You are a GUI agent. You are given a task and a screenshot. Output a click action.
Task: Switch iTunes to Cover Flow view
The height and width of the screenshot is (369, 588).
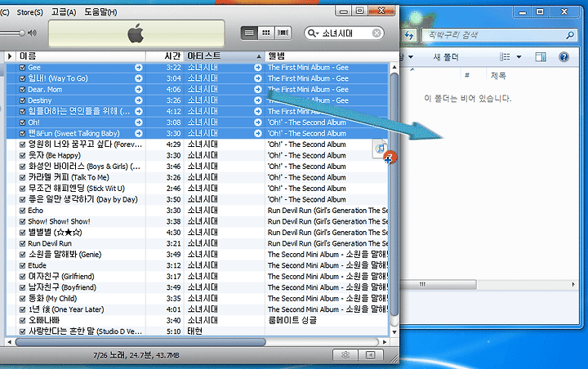pyautogui.click(x=283, y=33)
